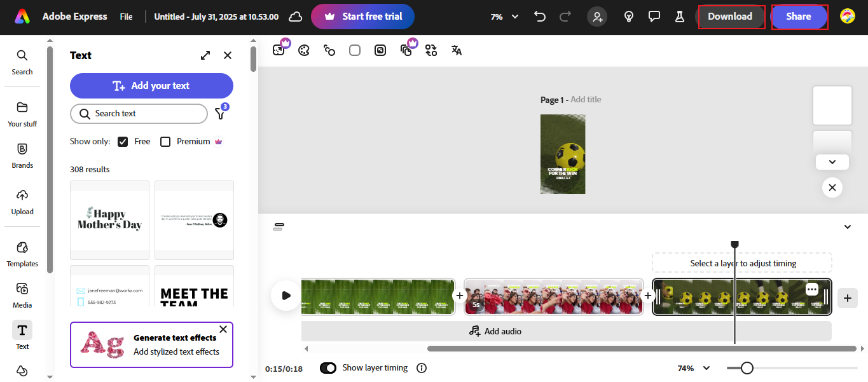Open the lightbulb tips icon
This screenshot has width=868, height=382.
point(629,17)
